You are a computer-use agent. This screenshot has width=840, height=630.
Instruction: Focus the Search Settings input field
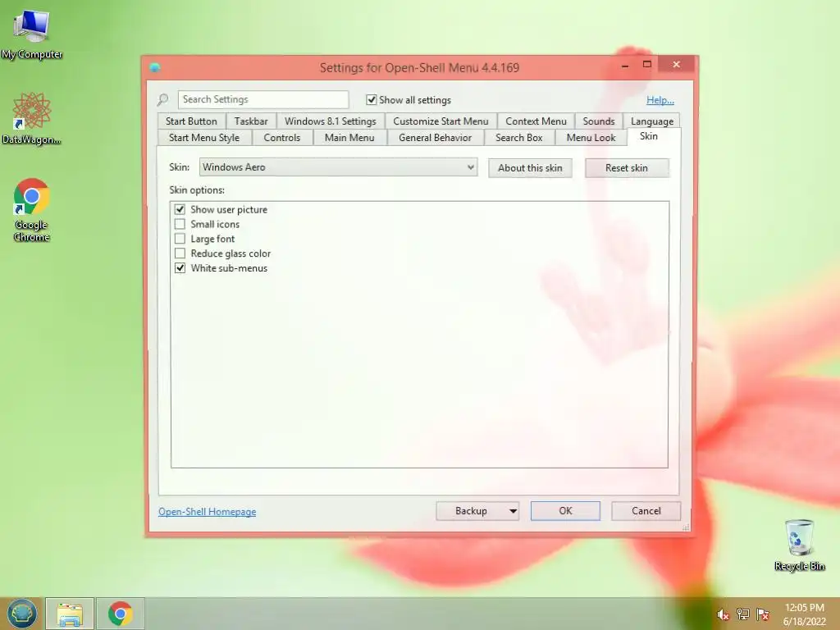(263, 99)
